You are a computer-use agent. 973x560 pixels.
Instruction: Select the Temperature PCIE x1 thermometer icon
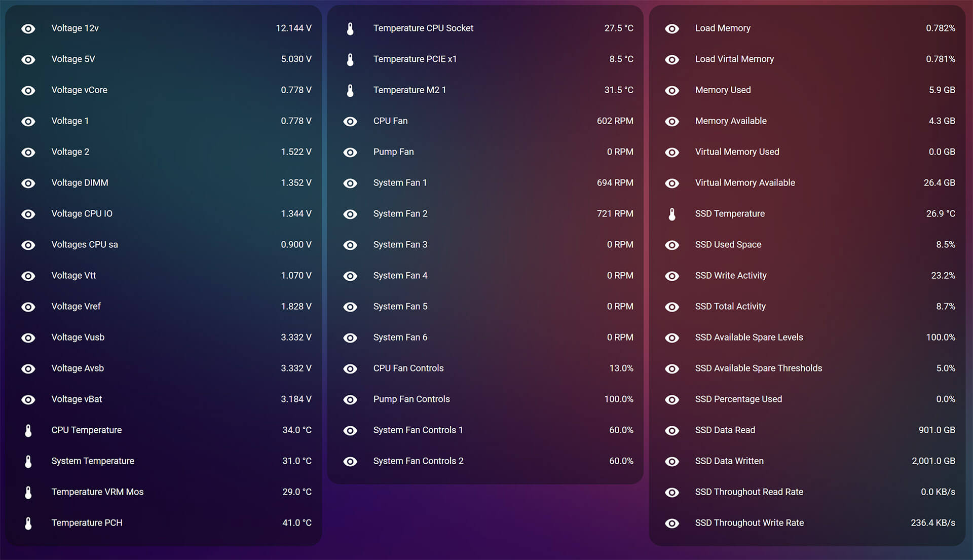tap(350, 59)
